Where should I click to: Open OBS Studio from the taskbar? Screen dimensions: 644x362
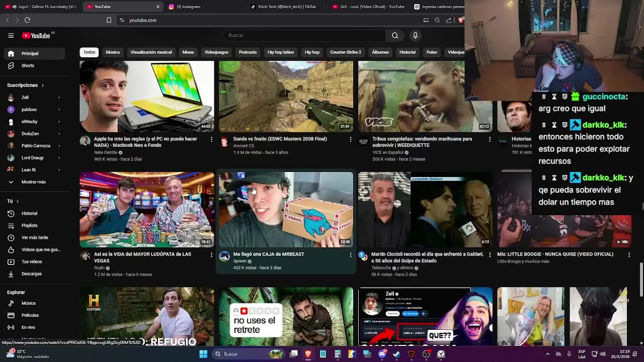coord(426,354)
